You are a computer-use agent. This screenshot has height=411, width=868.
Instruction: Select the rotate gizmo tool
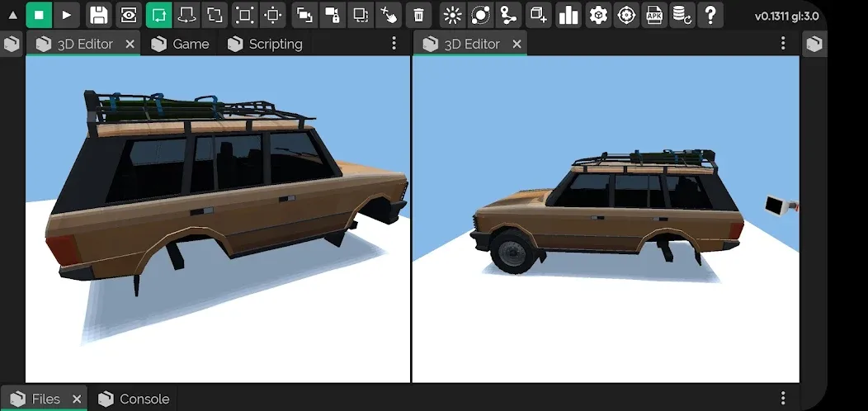187,15
